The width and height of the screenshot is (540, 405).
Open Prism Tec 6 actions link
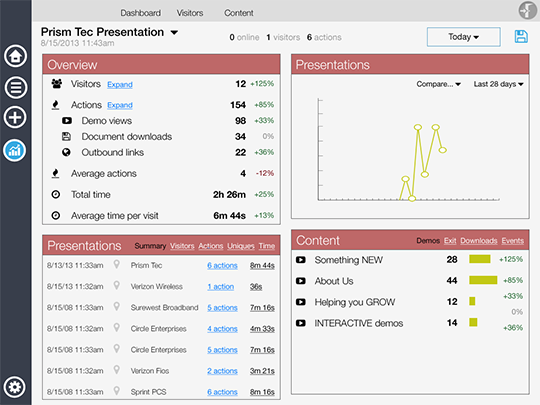click(222, 266)
